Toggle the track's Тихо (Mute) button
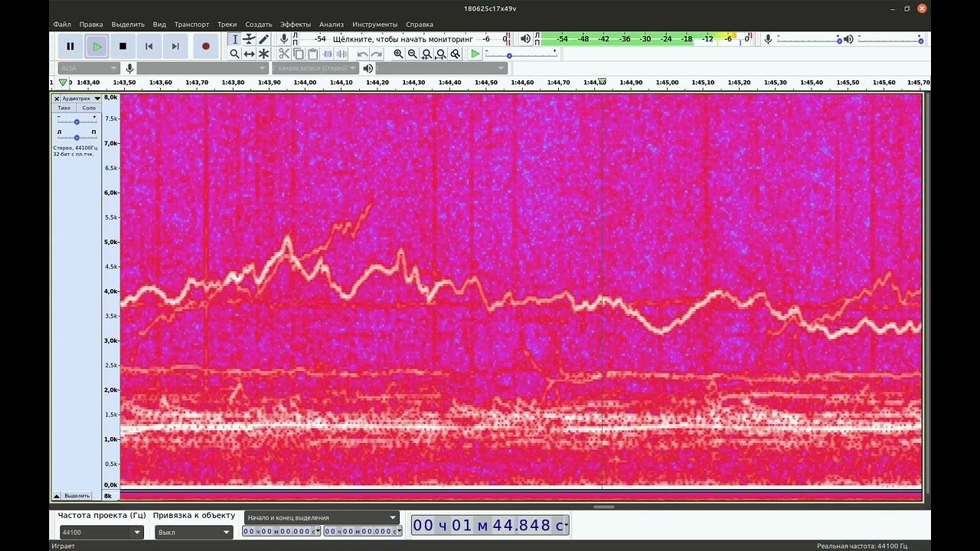Viewport: 980px width, 551px height. tap(64, 108)
